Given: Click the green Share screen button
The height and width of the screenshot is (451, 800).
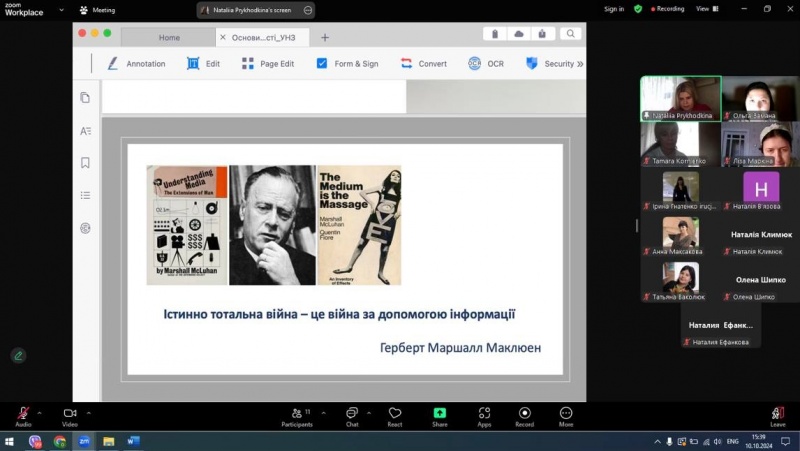Looking at the screenshot, I should point(439,414).
